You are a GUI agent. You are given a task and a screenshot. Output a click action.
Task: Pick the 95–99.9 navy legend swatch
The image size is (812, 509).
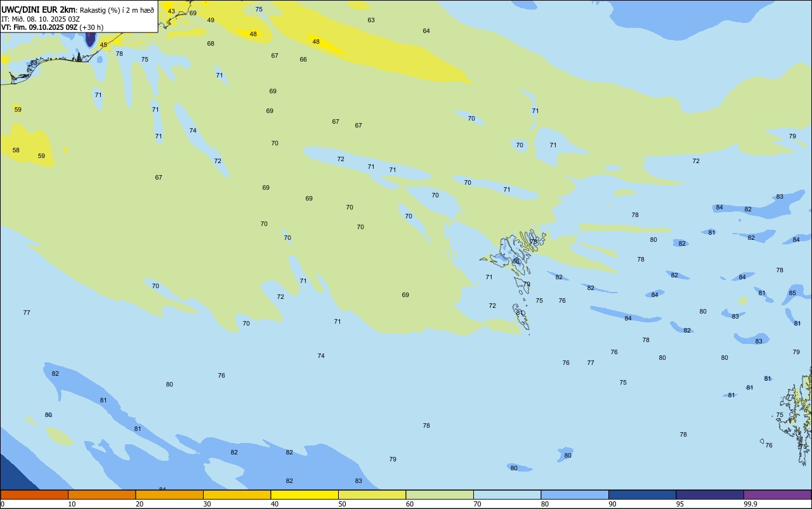(x=710, y=494)
